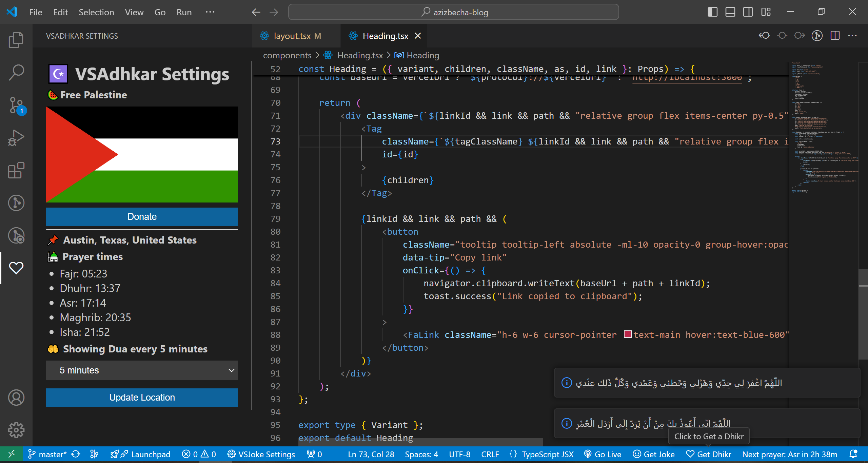Viewport: 868px width, 463px height.
Task: Open the 5 minutes interval dropdown
Action: 142,370
